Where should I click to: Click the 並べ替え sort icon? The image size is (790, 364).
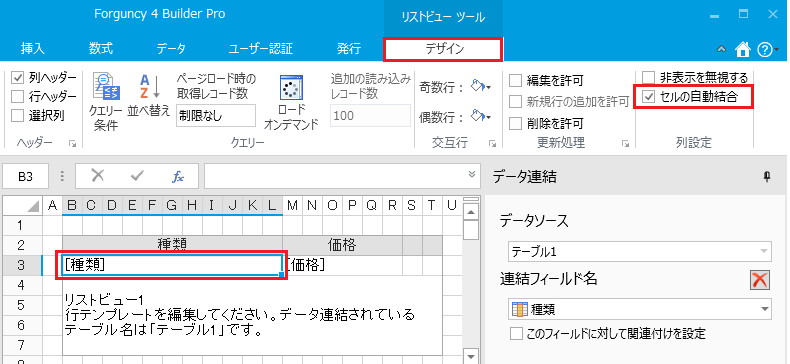pyautogui.click(x=149, y=95)
